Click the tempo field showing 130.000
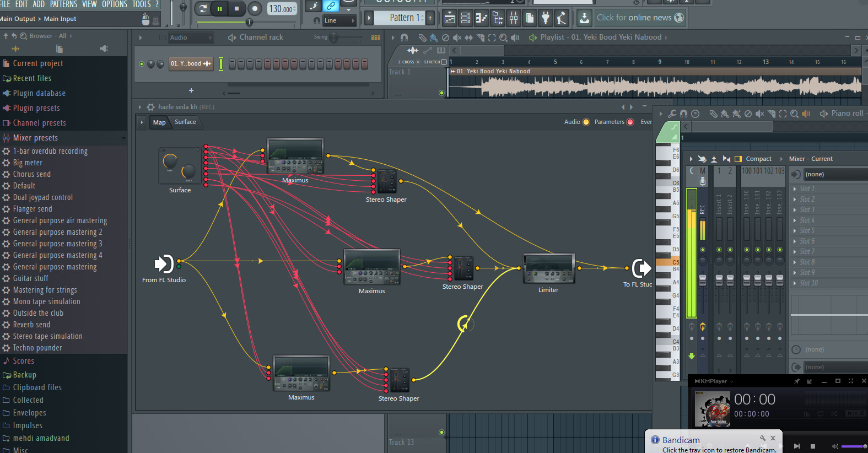868x453 pixels. pyautogui.click(x=282, y=9)
